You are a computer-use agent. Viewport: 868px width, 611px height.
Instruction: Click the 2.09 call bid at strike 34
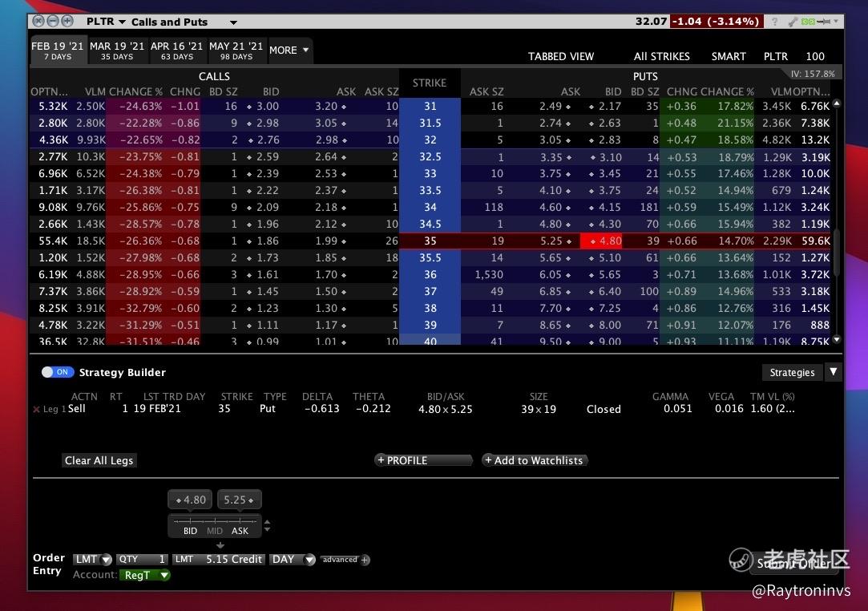point(263,207)
